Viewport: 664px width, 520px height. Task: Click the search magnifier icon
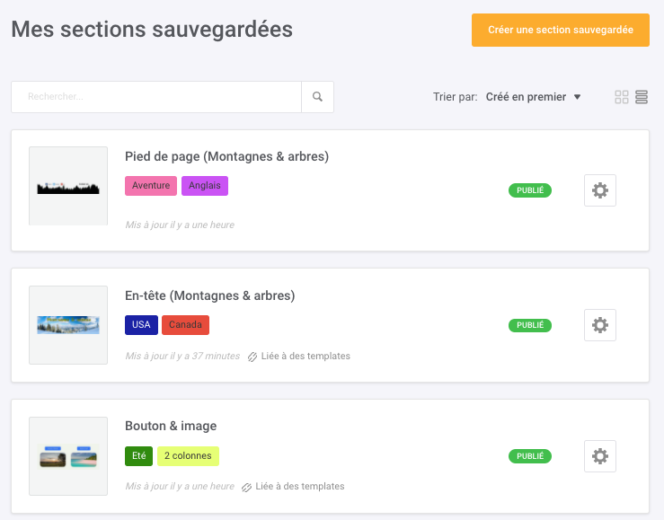[x=318, y=97]
